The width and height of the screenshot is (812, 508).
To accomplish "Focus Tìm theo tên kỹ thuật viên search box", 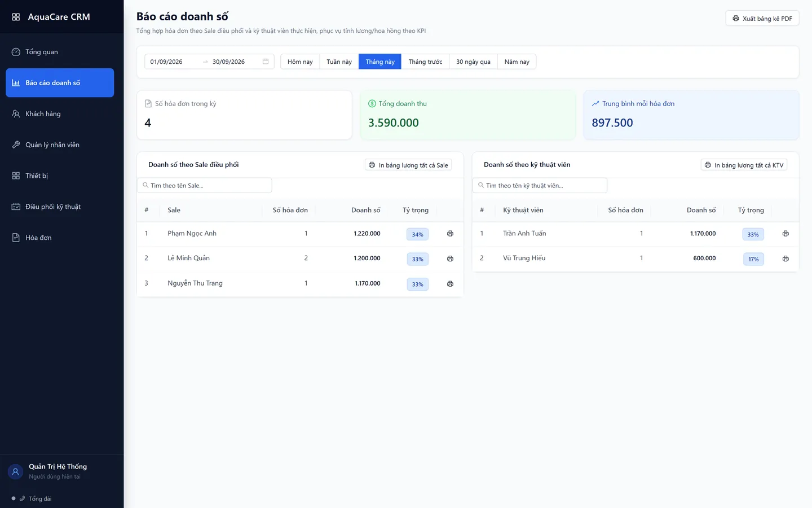I will coord(540,186).
